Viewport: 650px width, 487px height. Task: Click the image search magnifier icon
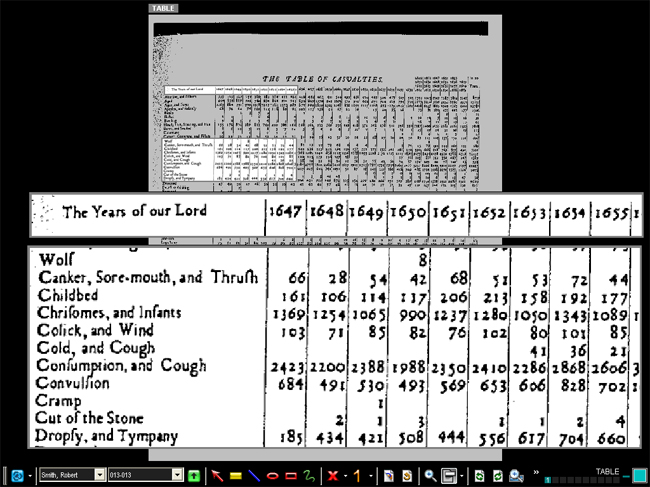517,475
